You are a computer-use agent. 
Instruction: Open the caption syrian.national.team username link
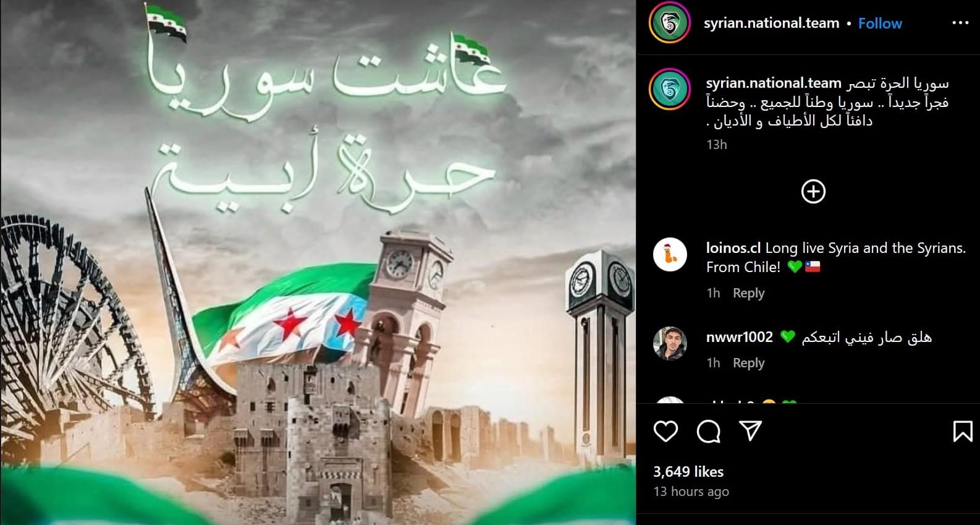click(774, 83)
